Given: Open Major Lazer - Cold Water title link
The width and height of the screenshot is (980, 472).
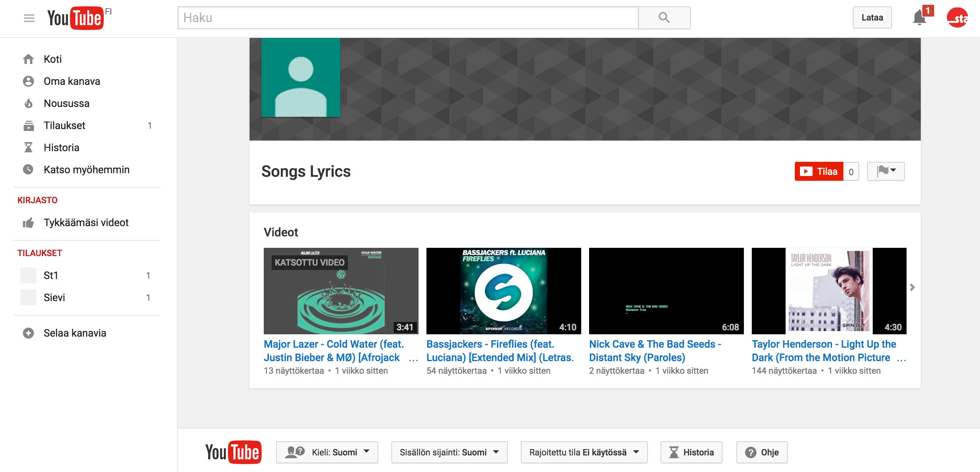Looking at the screenshot, I should [x=334, y=351].
